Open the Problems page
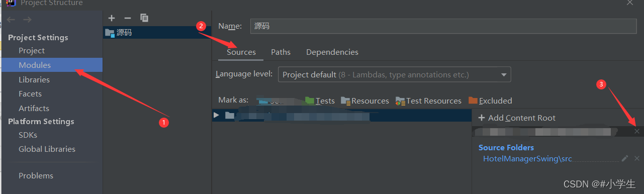 coord(36,176)
